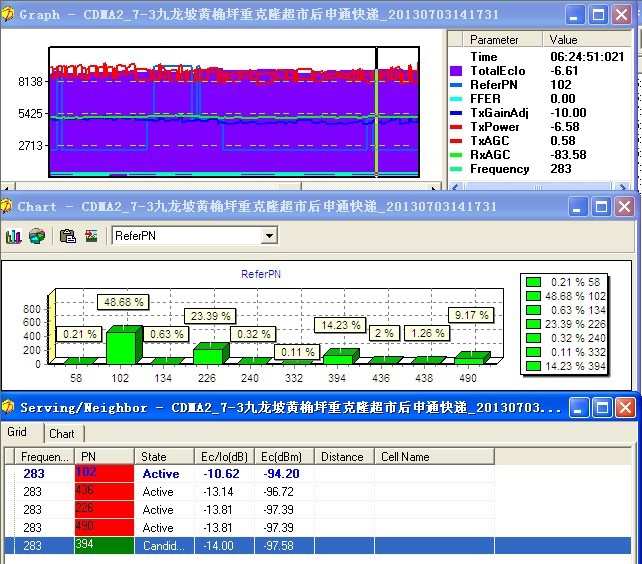Click the Serving/Neighbor window title icon

[x=9, y=407]
